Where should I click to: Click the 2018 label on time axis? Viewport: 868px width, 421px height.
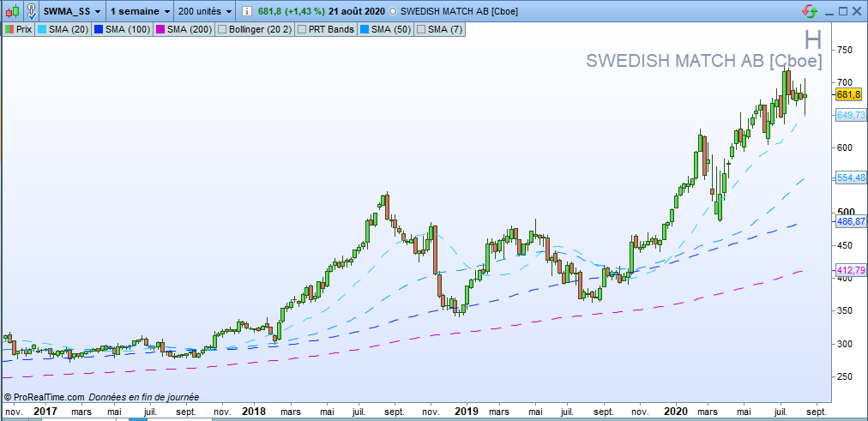coord(254,412)
